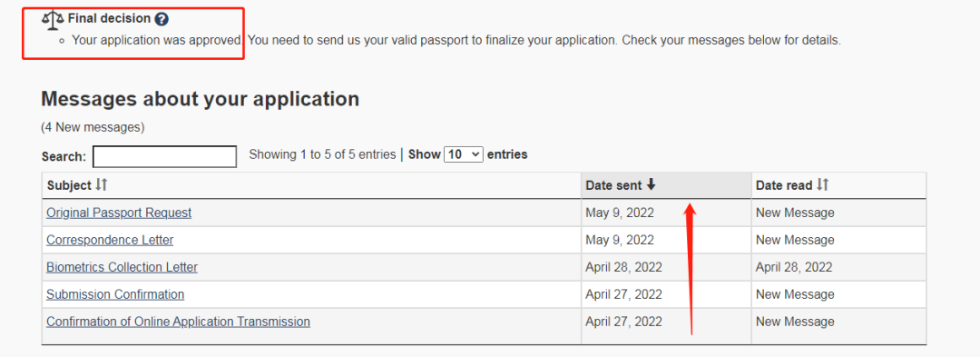View the Biometrics Collection Letter message
980x357 pixels.
tap(122, 267)
